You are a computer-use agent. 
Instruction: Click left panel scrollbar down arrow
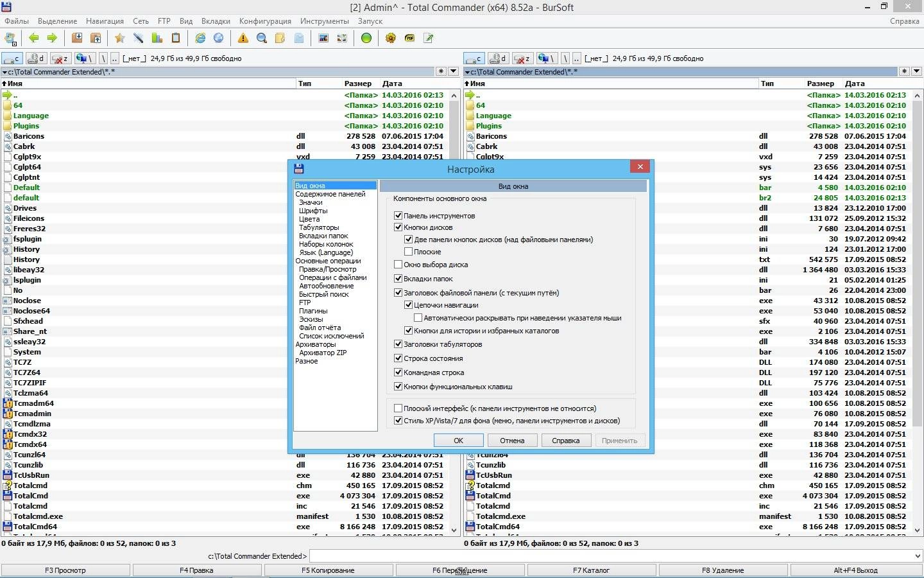(454, 530)
